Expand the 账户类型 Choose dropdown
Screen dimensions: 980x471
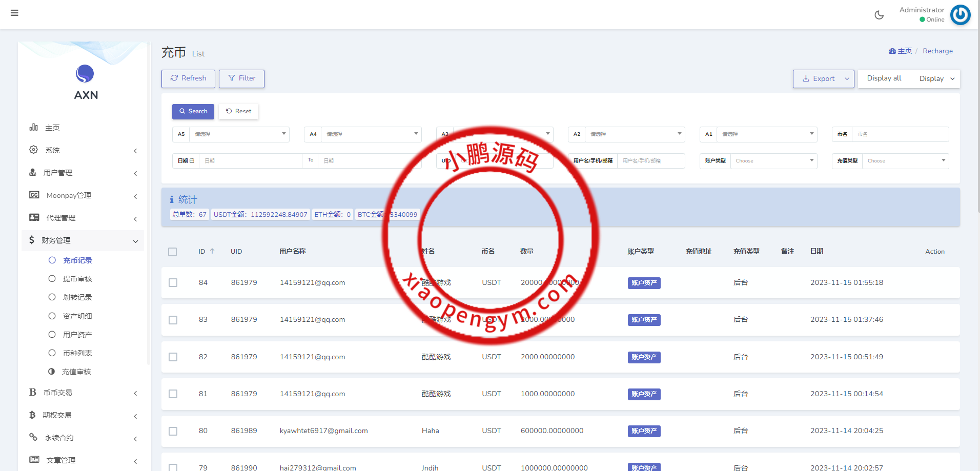coord(773,161)
